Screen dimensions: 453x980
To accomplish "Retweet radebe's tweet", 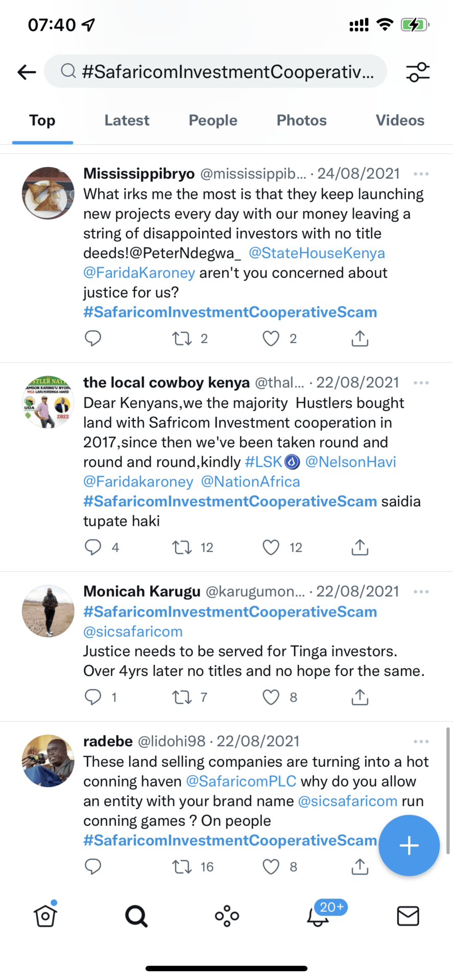I will tap(182, 867).
